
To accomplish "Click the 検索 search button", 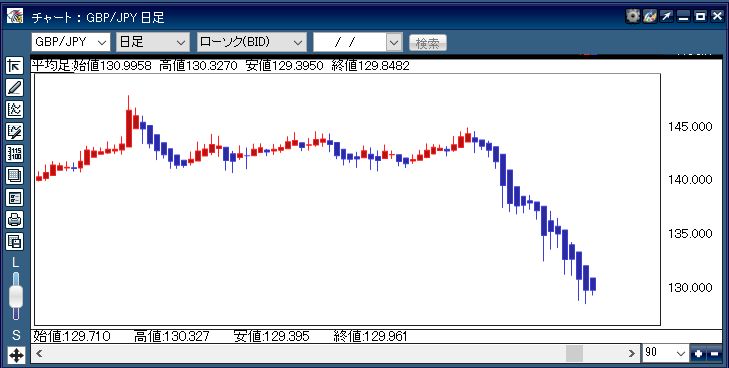I will 428,43.
